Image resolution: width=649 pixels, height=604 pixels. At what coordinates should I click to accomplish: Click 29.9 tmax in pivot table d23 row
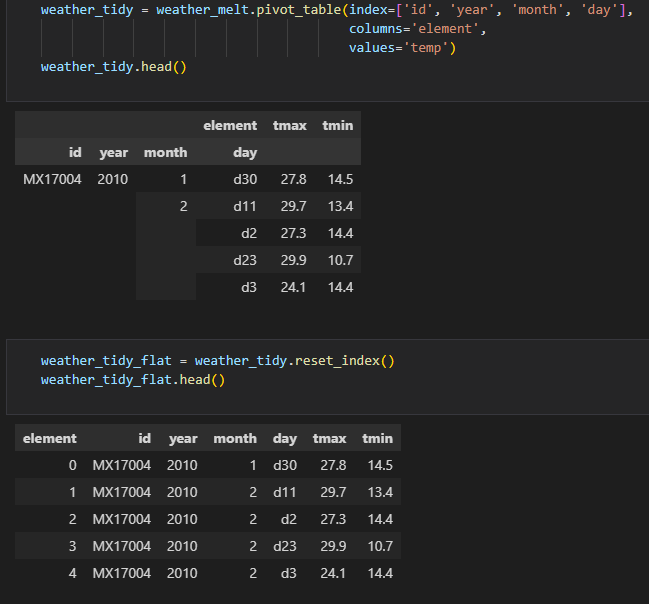tap(293, 260)
